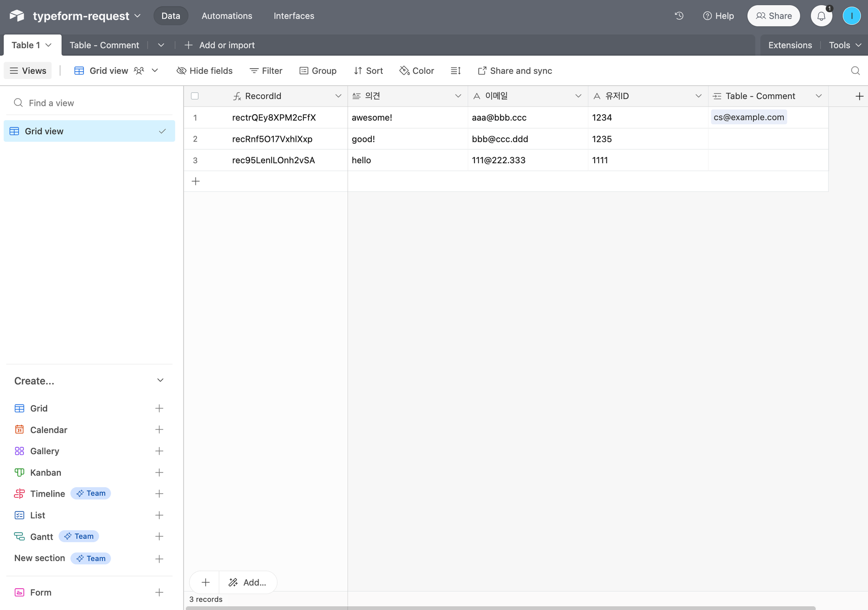Open the notifications bell icon
The image size is (868, 610).
[x=821, y=16]
